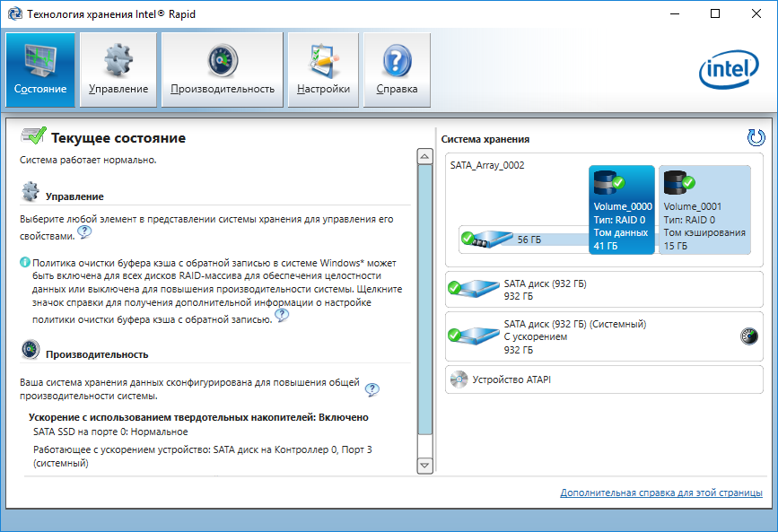Select the 56 ГБ SSD in the array
Image resolution: width=778 pixels, height=532 pixels.
(486, 240)
